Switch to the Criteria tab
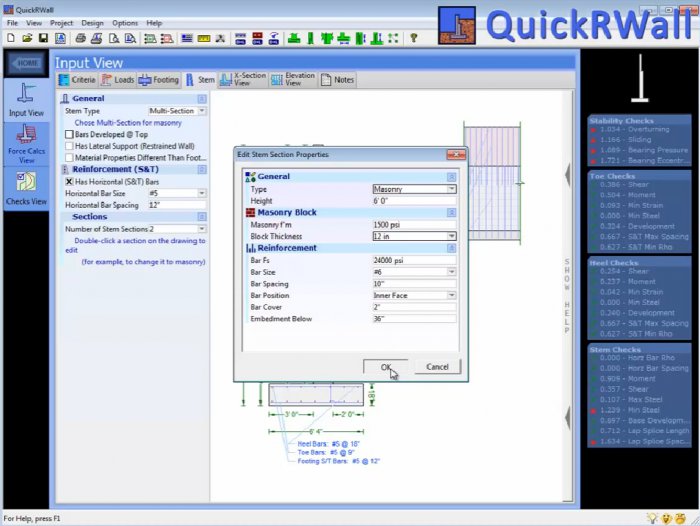Image resolution: width=700 pixels, height=526 pixels. pyautogui.click(x=78, y=80)
